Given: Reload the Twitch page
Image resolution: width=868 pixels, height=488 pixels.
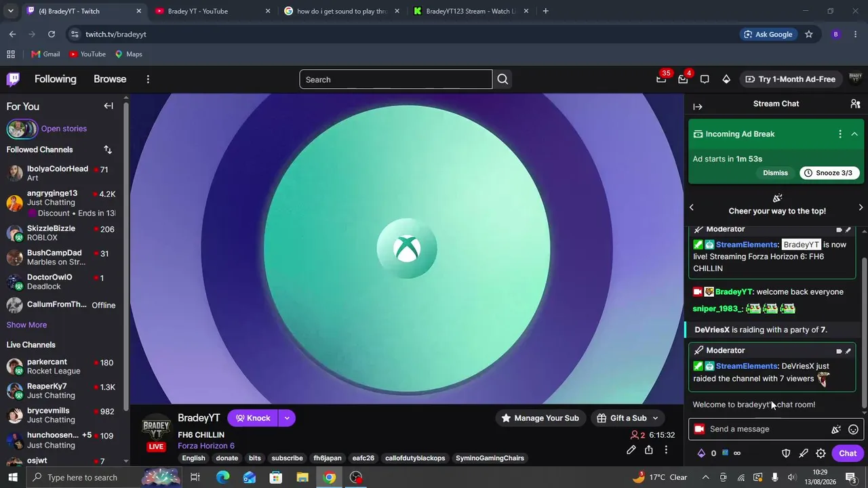Looking at the screenshot, I should pos(52,35).
